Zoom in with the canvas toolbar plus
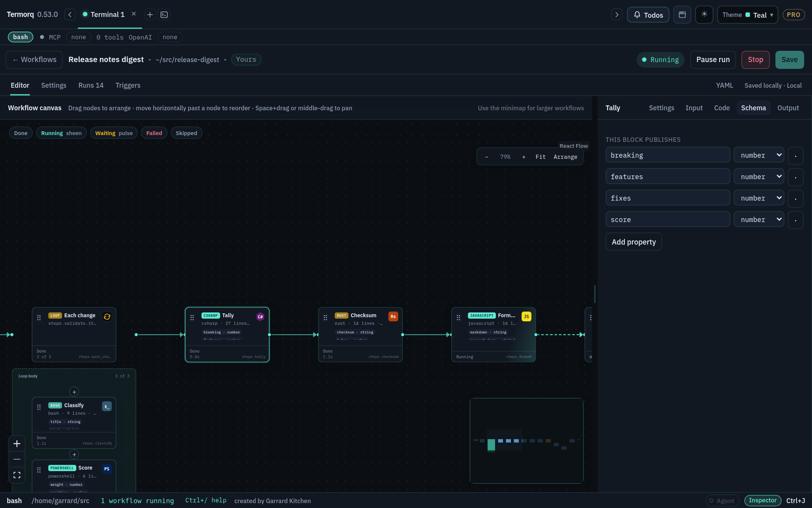 coord(524,157)
